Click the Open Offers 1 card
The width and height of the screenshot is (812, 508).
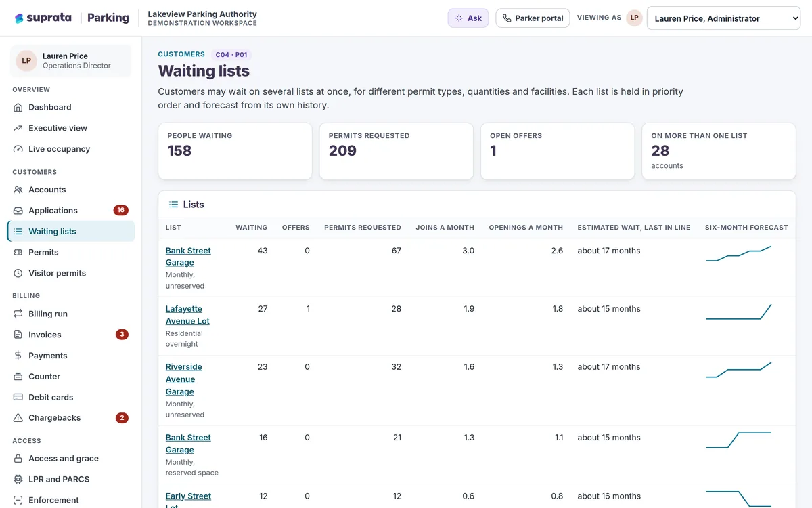pos(558,151)
